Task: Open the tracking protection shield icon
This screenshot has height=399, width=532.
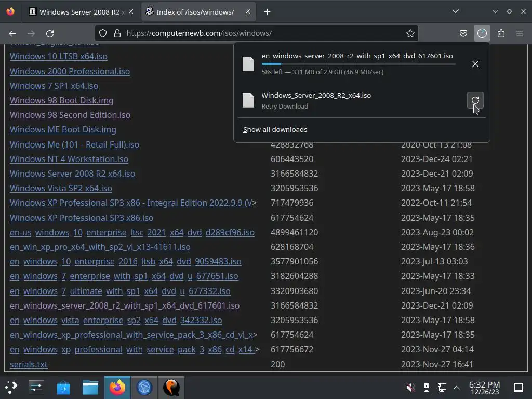Action: [x=103, y=33]
